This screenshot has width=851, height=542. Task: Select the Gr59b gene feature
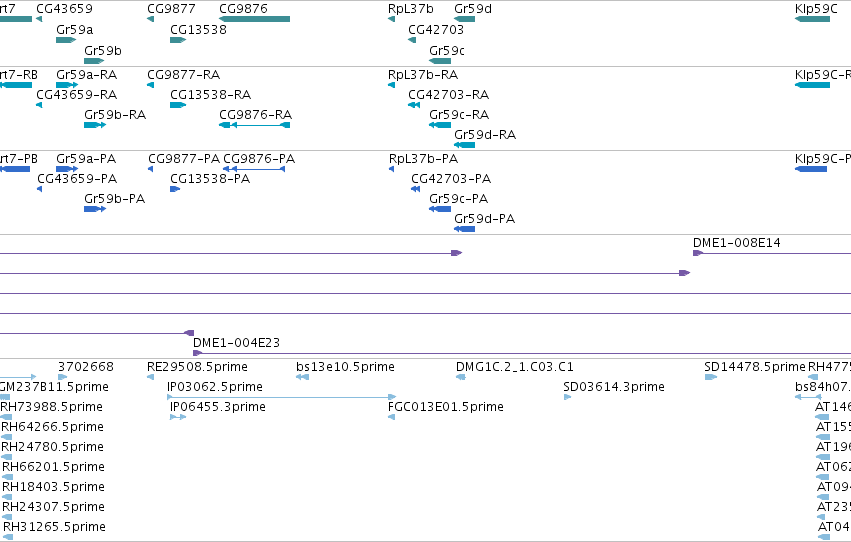tap(94, 61)
